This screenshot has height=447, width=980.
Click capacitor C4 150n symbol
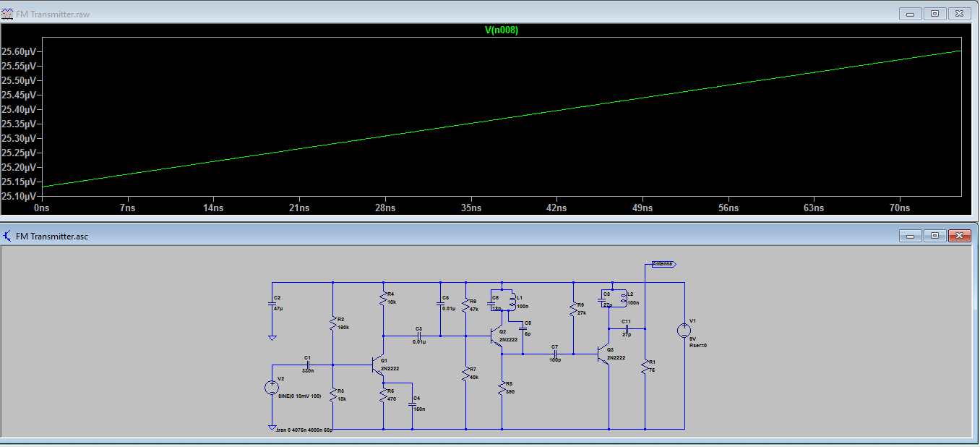[x=412, y=405]
